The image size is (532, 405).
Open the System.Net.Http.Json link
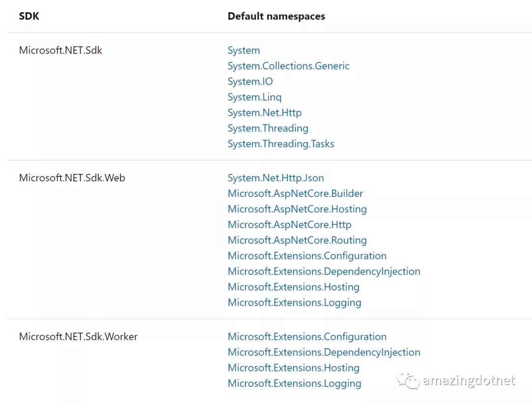[275, 178]
